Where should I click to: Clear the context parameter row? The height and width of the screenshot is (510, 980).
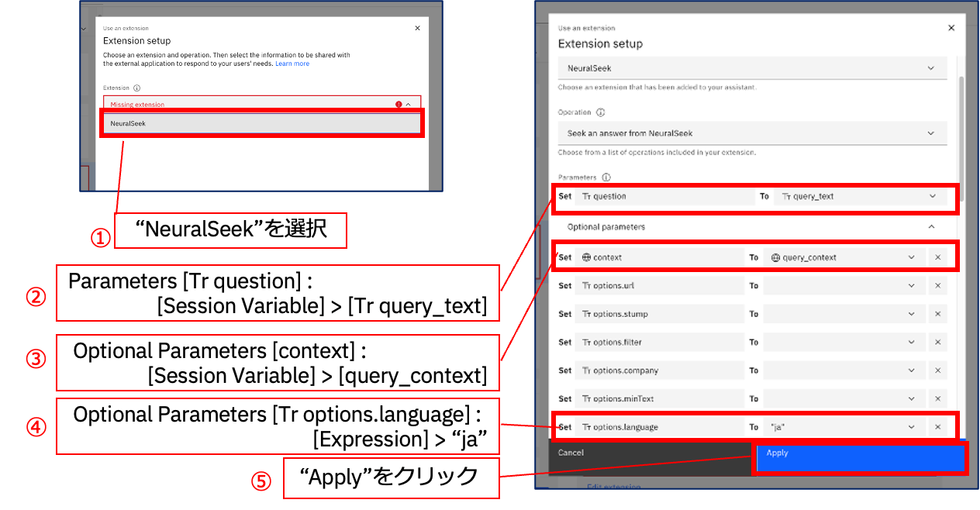coord(937,257)
